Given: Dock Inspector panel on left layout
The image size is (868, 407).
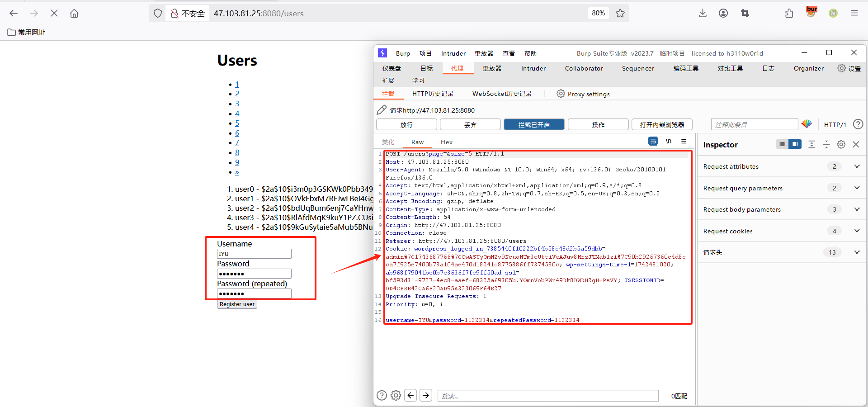Looking at the screenshot, I should 782,144.
